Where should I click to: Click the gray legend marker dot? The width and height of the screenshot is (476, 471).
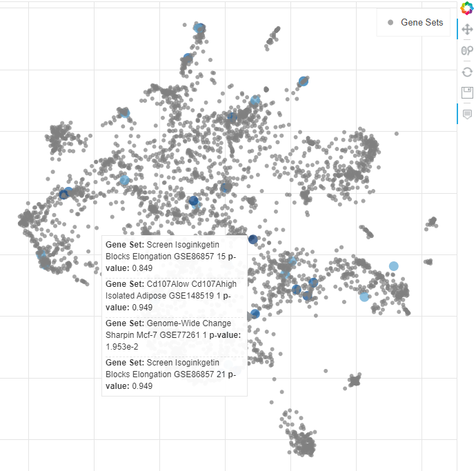pos(390,23)
